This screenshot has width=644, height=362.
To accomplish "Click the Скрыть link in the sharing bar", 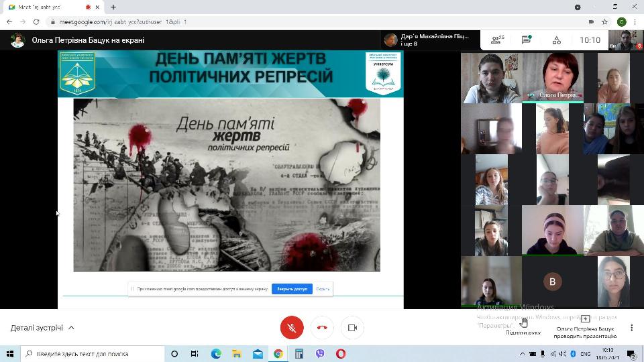I will (x=323, y=289).
